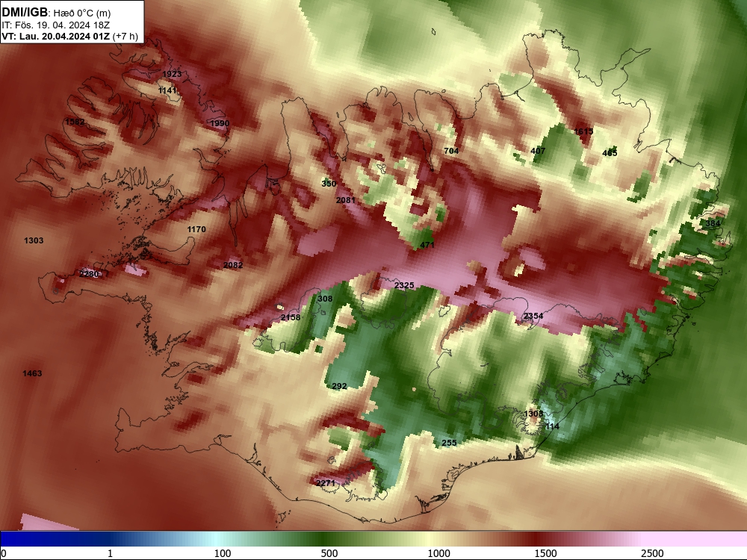747x560 pixels.
Task: Click the map value label 1308
Action: tap(533, 414)
